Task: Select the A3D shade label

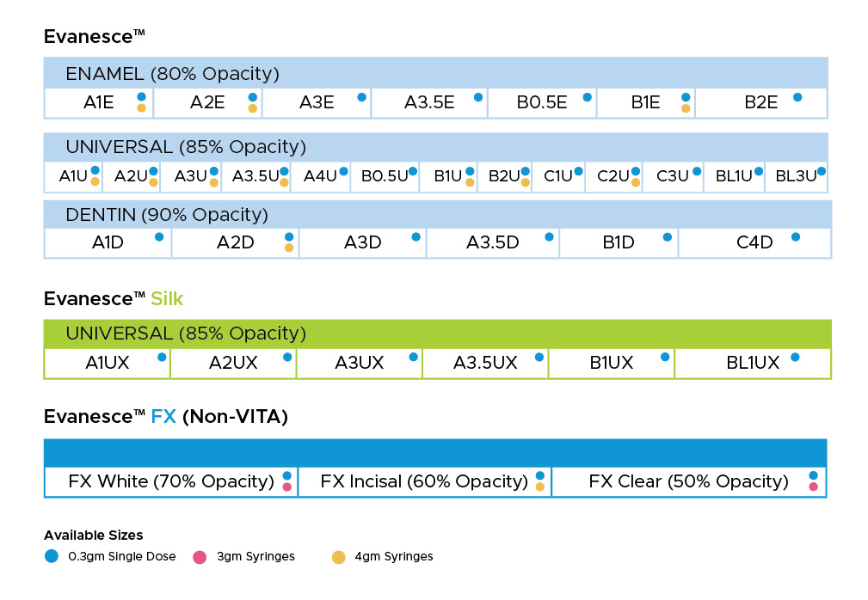Action: click(363, 242)
